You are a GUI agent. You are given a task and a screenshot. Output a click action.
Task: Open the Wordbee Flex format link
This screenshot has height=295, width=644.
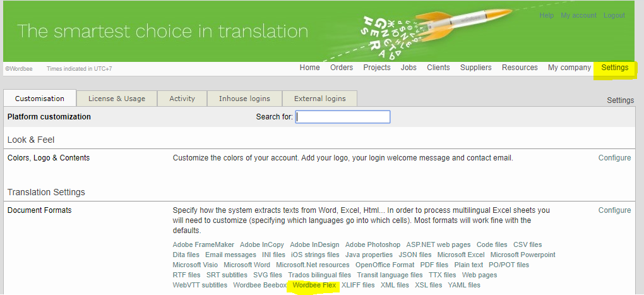pos(314,286)
